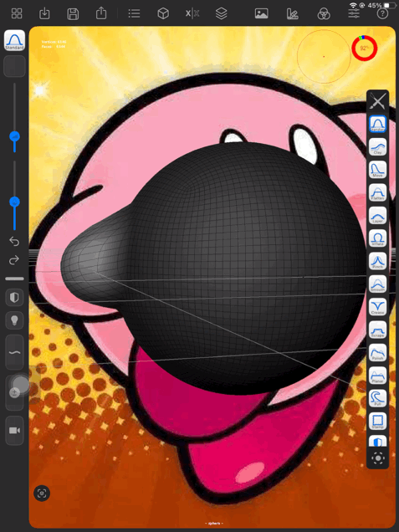Select the Planar brush
This screenshot has width=399, height=532.
click(377, 376)
